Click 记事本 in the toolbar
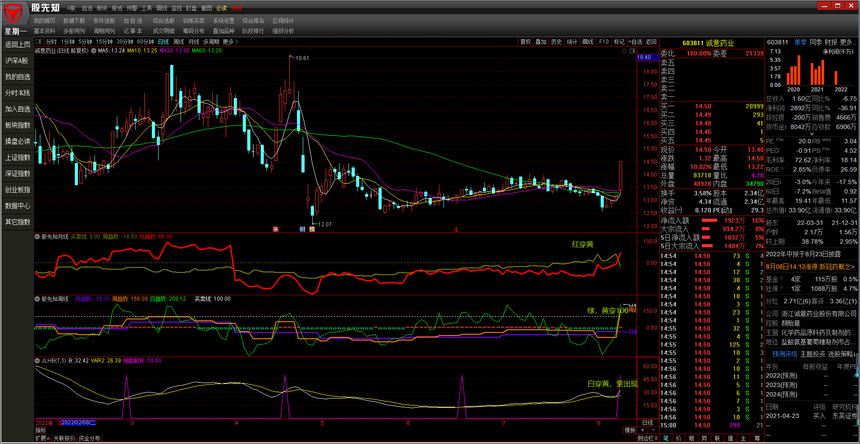Image resolution: width=860 pixels, height=444 pixels. click(133, 31)
